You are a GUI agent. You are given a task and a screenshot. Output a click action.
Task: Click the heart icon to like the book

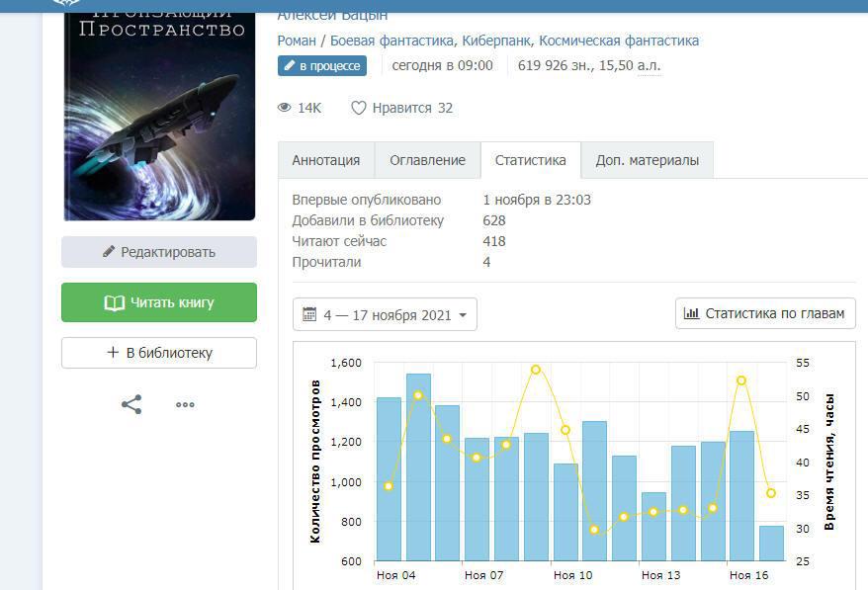pos(359,108)
